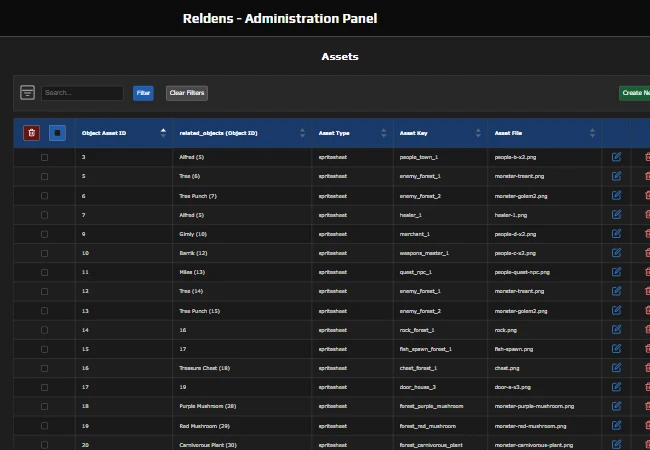Select the checkbox for the healer_1 row
Screen dimensions: 650x450
[44, 215]
